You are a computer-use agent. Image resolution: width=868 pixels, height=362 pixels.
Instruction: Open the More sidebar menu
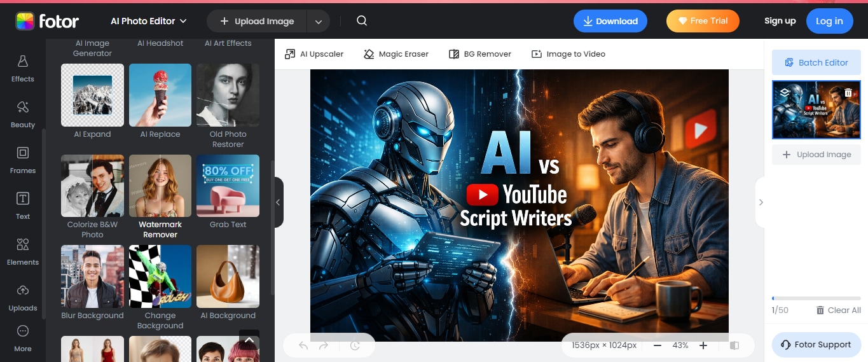point(23,338)
